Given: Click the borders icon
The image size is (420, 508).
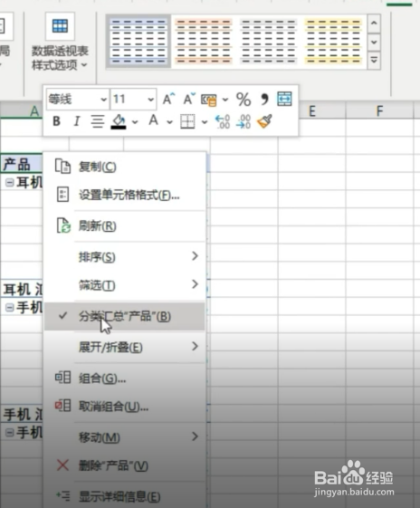Looking at the screenshot, I should tap(187, 122).
